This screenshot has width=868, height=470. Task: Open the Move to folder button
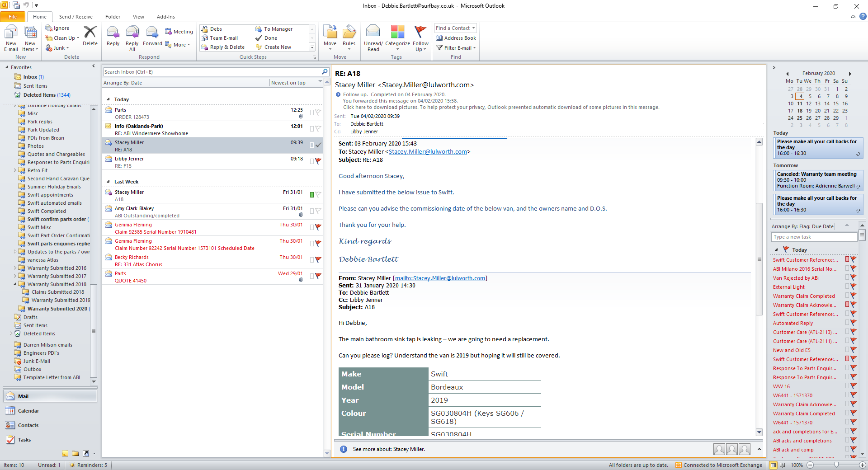(330, 37)
